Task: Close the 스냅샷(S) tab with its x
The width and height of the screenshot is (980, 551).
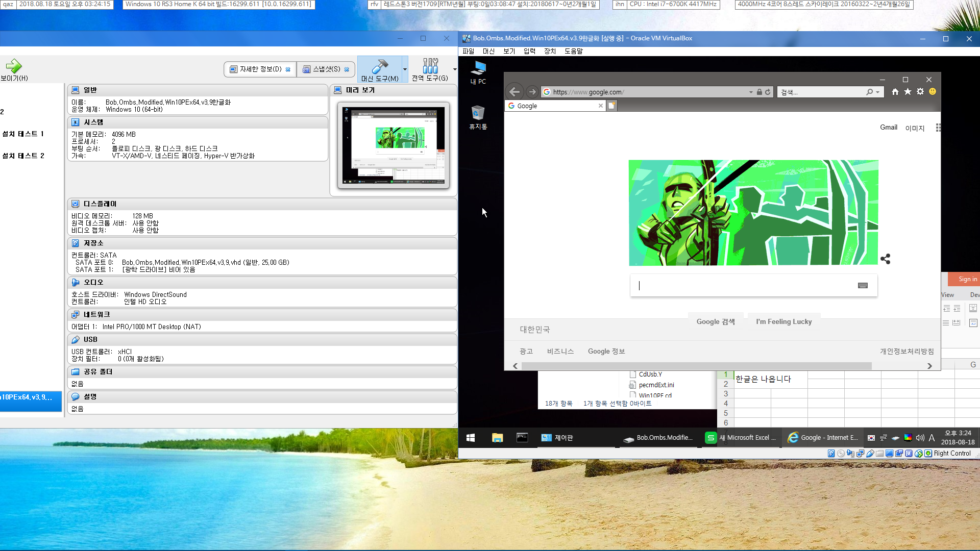Action: click(x=347, y=69)
